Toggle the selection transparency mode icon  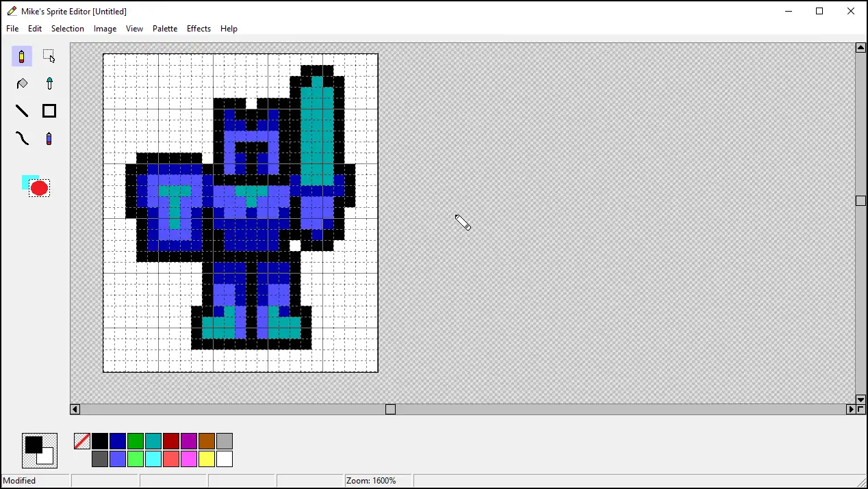click(x=36, y=186)
